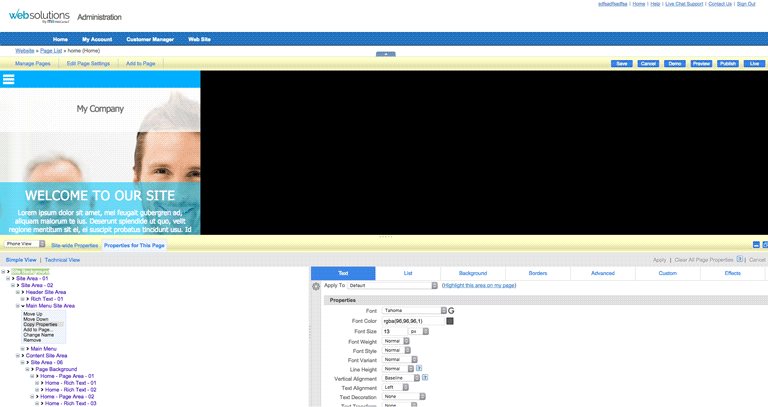Viewport: 768px width, 407px height.
Task: Open the Font Weight dropdown
Action: [x=396, y=341]
